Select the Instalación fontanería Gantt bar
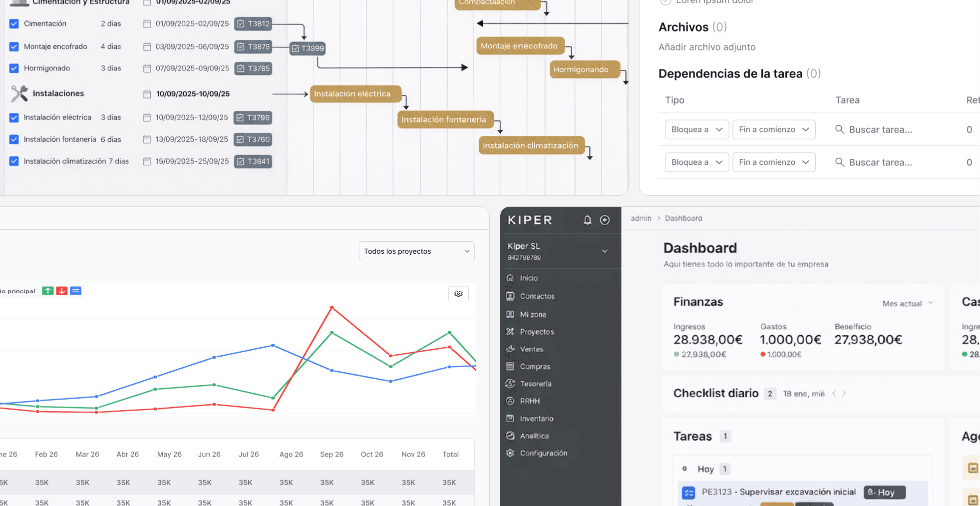This screenshot has height=506, width=980. tap(444, 120)
